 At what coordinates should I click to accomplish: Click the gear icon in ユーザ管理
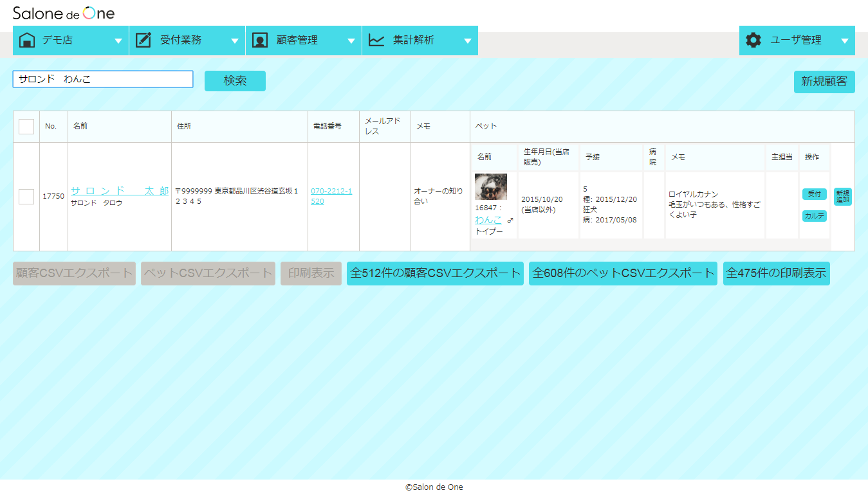753,40
